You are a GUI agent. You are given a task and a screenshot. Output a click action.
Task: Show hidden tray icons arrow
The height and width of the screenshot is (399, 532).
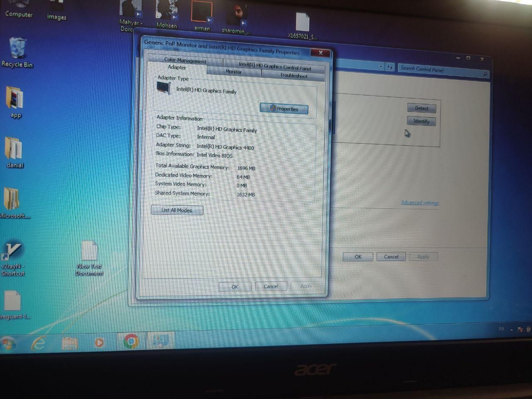coord(511,330)
